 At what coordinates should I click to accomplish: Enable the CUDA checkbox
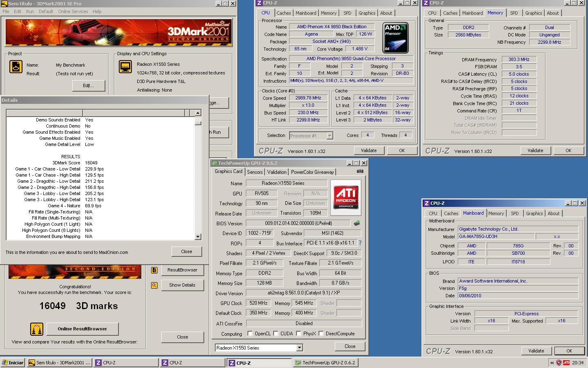click(x=276, y=333)
